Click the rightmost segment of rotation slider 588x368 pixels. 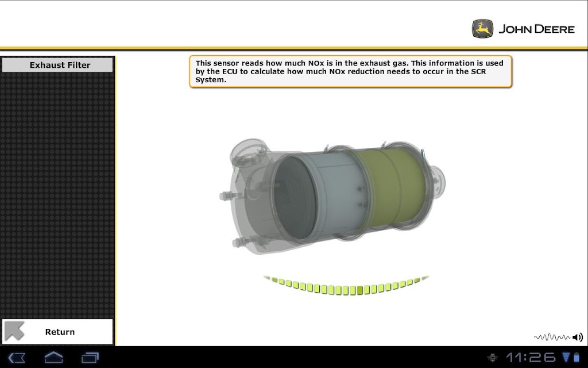(x=425, y=278)
